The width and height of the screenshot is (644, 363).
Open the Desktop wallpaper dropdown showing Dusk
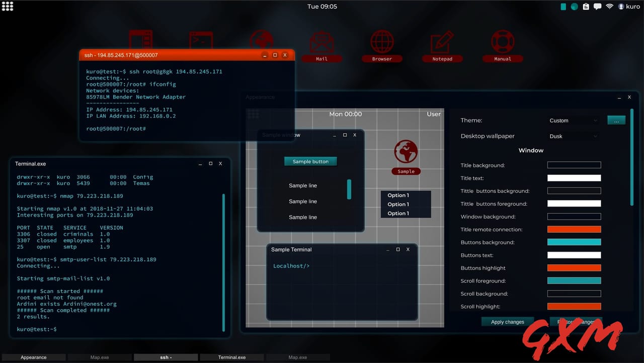[x=573, y=136]
